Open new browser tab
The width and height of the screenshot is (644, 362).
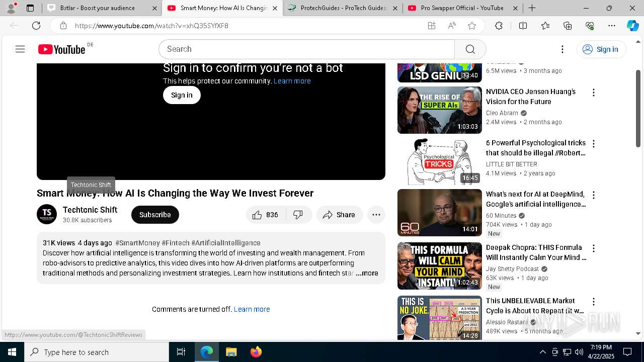(x=532, y=8)
